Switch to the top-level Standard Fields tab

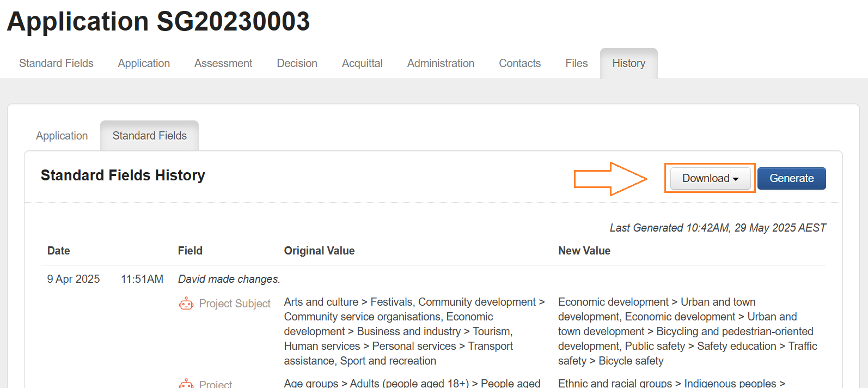click(x=56, y=63)
